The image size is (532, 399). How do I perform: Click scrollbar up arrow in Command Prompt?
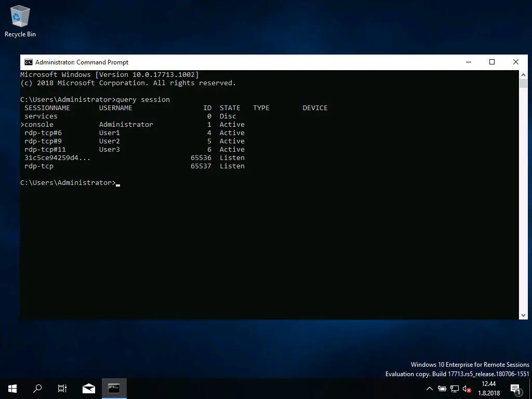(523, 75)
